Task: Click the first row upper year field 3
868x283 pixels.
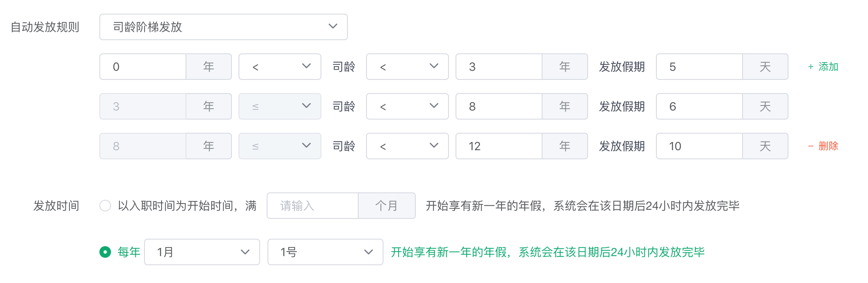Action: click(499, 67)
